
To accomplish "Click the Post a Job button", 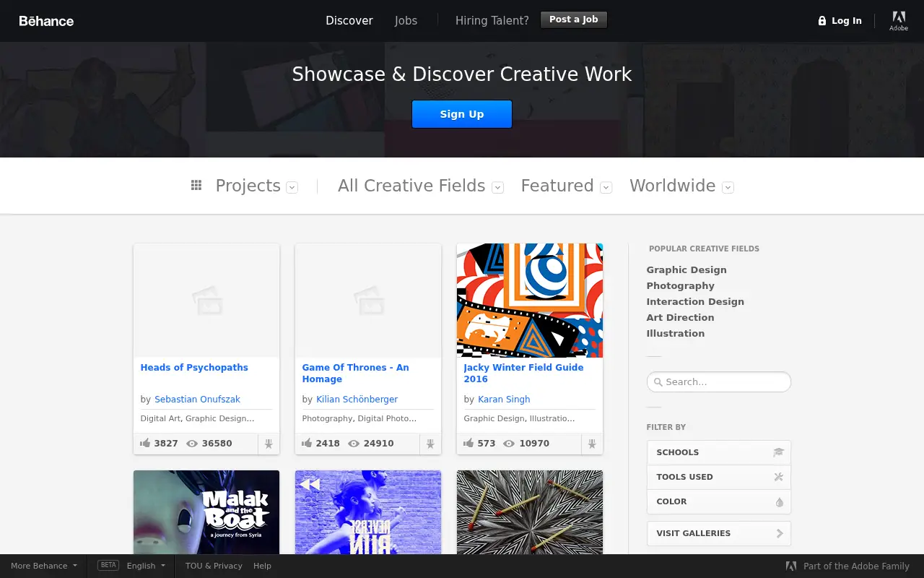I will pos(574,20).
